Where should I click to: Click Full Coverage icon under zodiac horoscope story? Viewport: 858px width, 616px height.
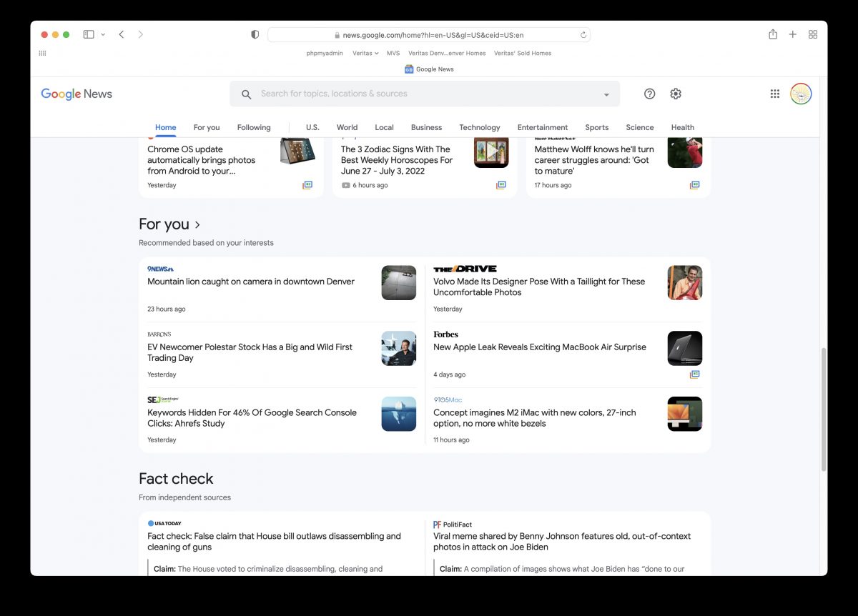[x=500, y=185]
